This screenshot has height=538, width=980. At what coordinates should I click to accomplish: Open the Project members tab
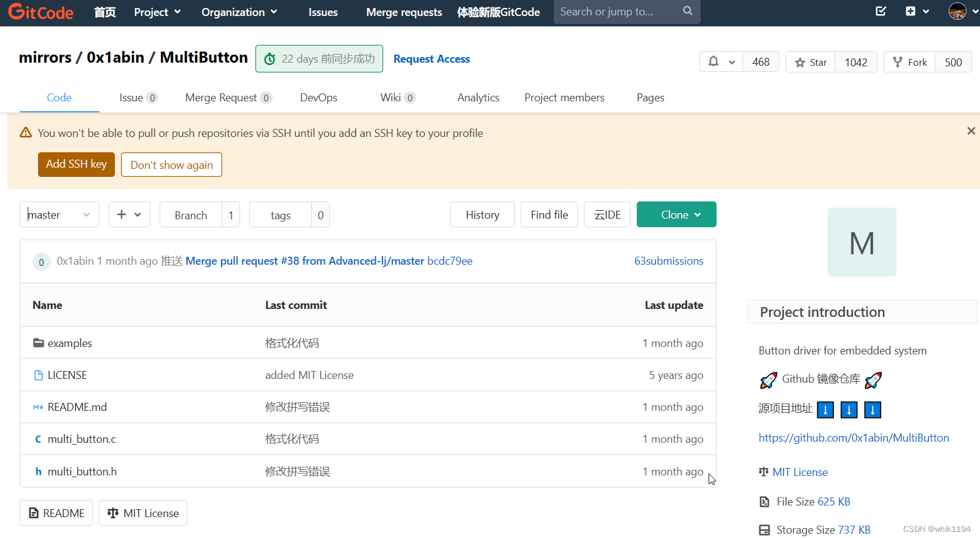tap(564, 98)
